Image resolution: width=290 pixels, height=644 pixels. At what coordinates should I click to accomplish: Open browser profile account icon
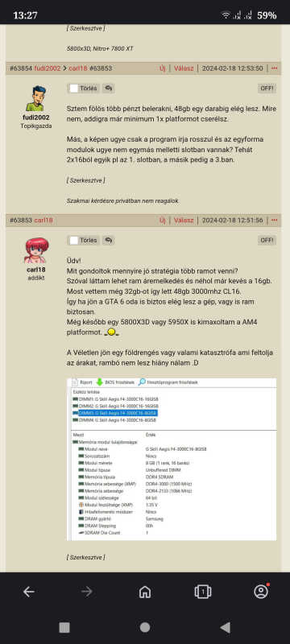point(261,591)
